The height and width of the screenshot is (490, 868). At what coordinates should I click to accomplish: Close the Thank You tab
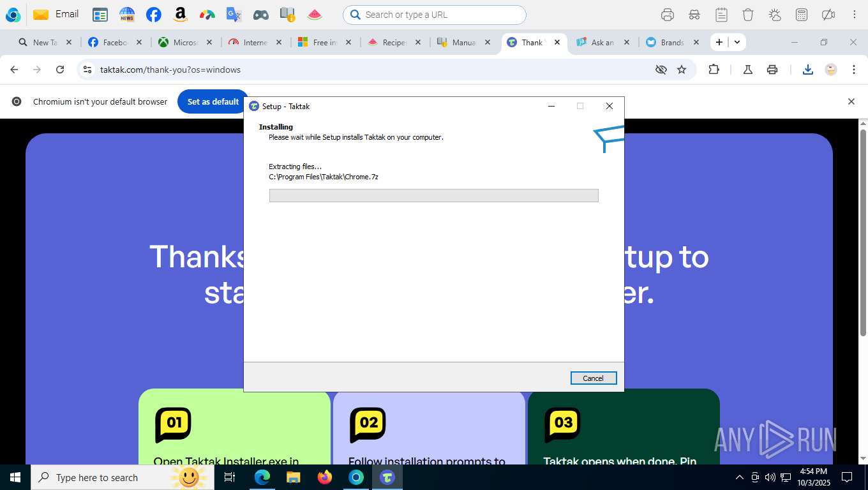(x=557, y=42)
